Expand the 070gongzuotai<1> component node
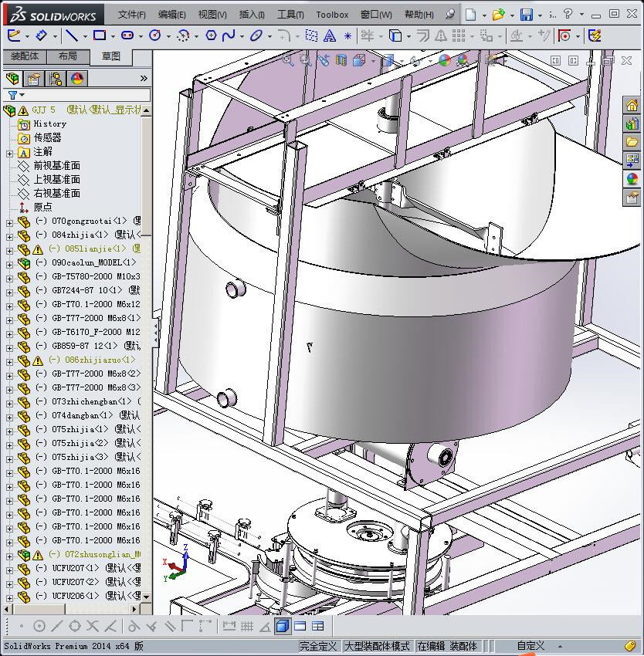The height and width of the screenshot is (656, 644). tap(9, 221)
